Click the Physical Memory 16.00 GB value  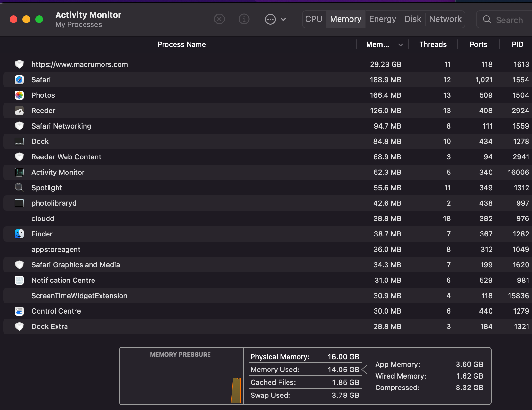click(x=343, y=357)
